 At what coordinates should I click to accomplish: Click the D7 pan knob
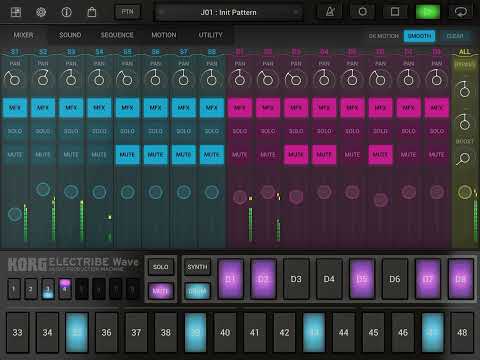[x=408, y=79]
